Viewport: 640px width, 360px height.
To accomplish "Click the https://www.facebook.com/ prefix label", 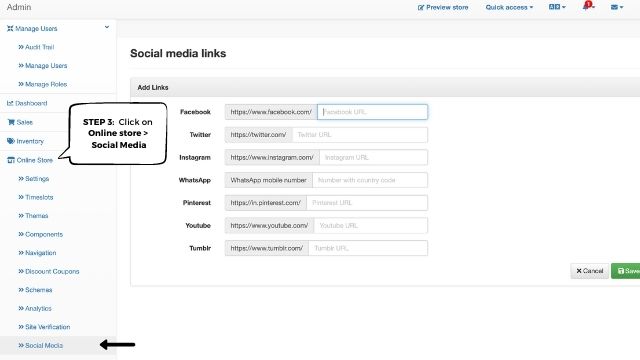I will coord(271,112).
